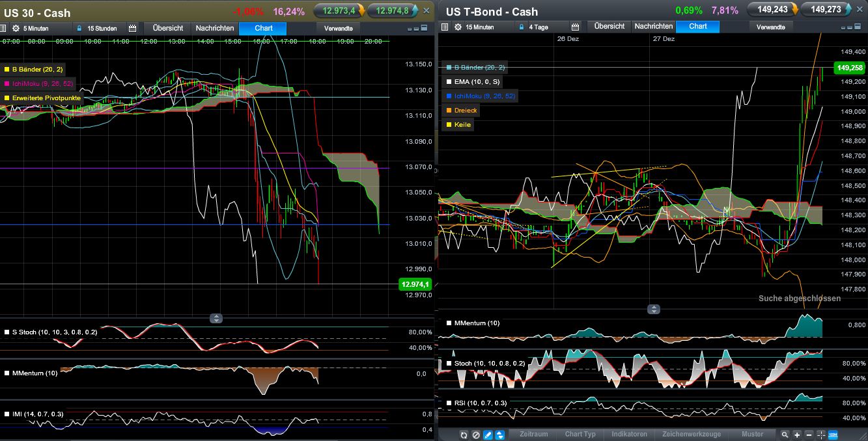This screenshot has width=868, height=441.
Task: Open Übersicht tab in US T-Bond panel
Action: (x=609, y=26)
